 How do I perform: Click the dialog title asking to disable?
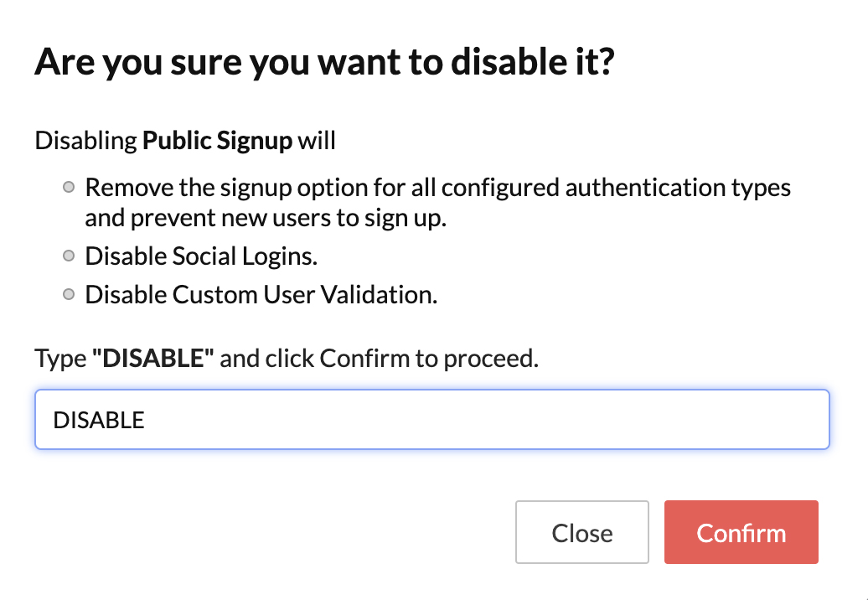(324, 61)
